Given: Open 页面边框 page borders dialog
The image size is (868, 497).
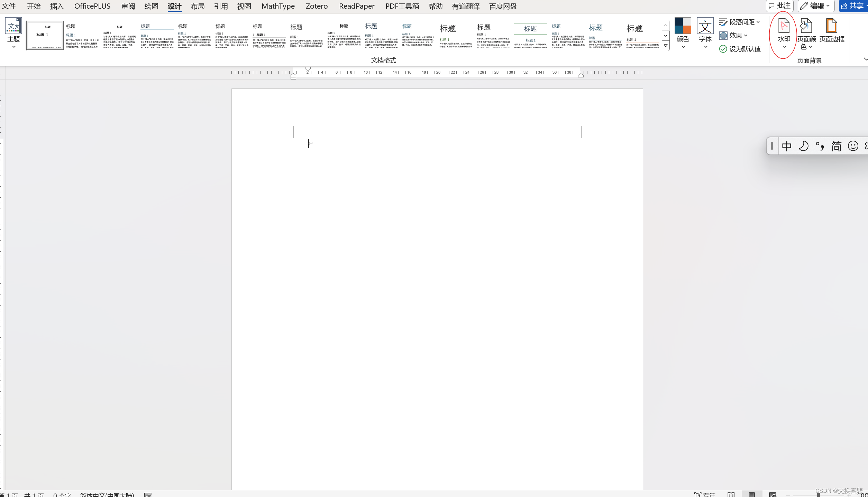Looking at the screenshot, I should click(832, 31).
